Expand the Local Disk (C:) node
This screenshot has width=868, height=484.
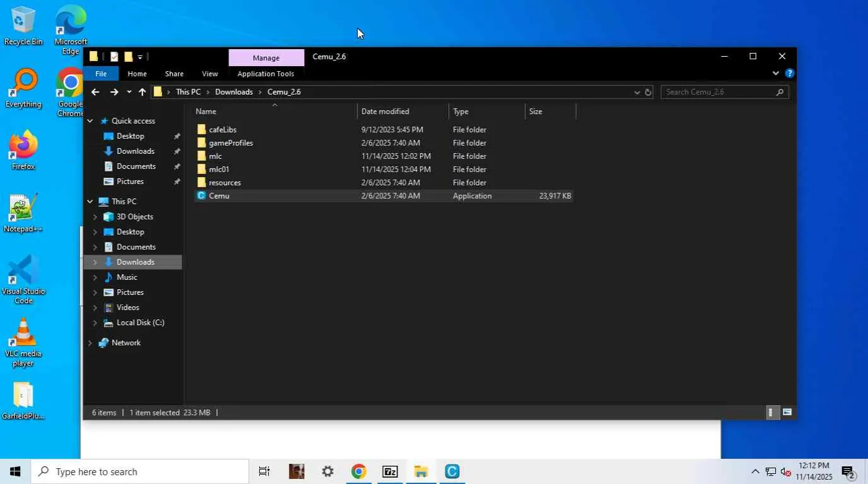point(95,323)
